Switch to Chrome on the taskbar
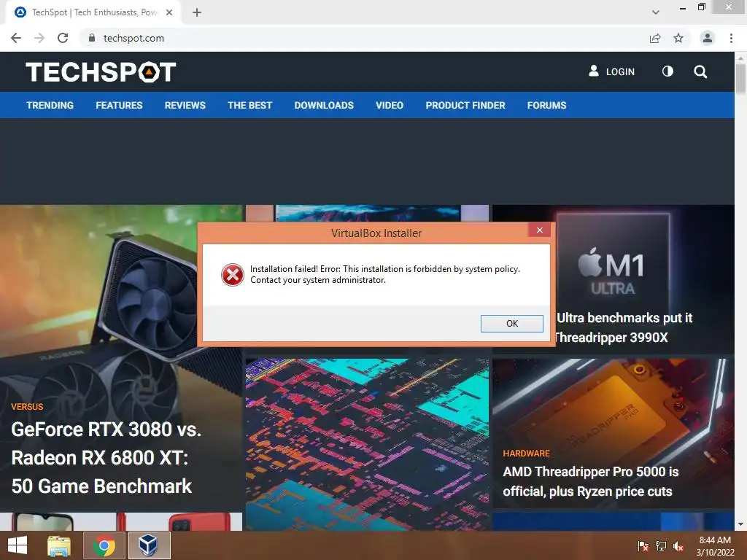 click(104, 545)
